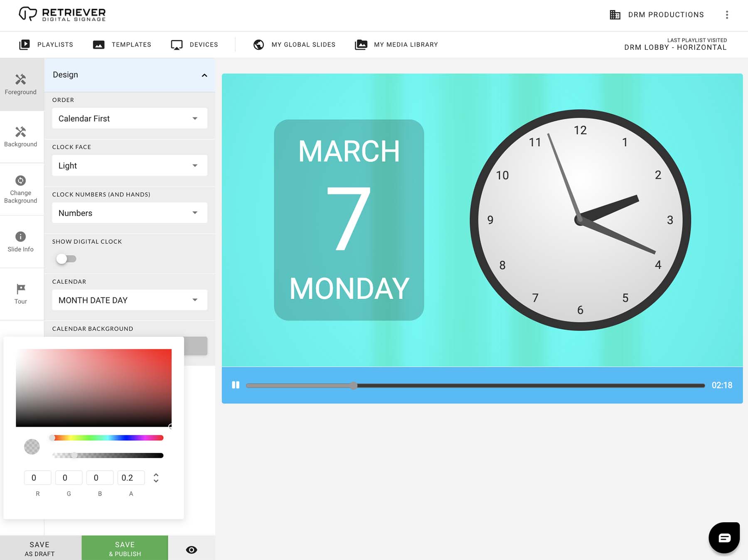
Task: Open the Background tools panel
Action: [x=21, y=137]
